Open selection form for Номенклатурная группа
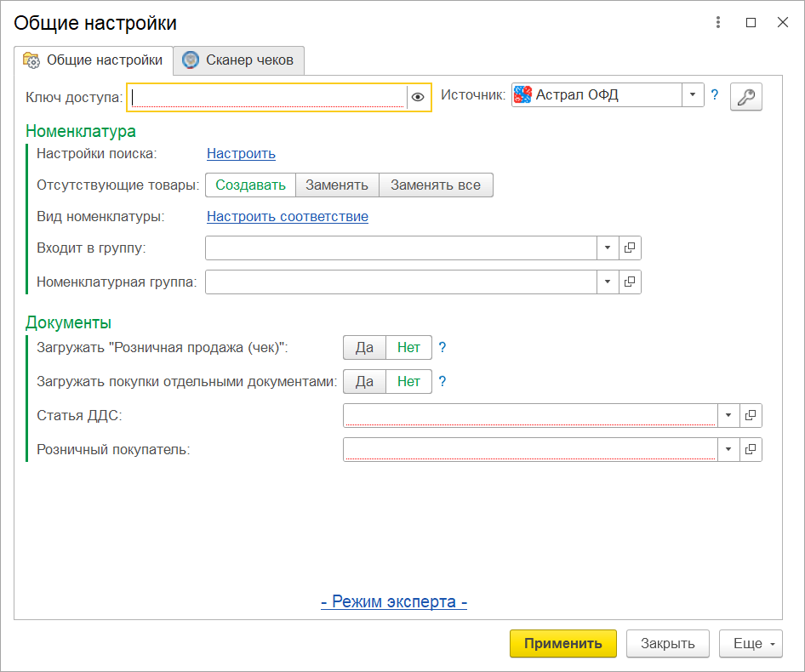Viewport: 805px width, 672px height. pyautogui.click(x=630, y=282)
